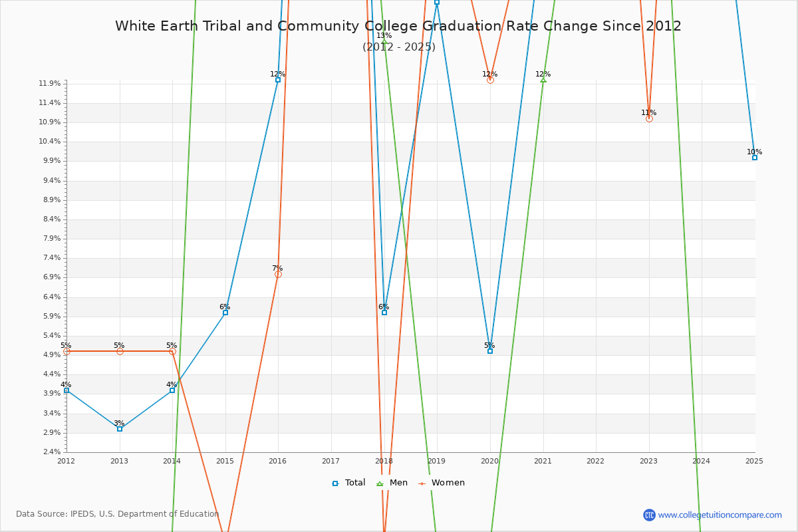The image size is (798, 532).
Task: Toggle the Men series in the legend
Action: (392, 483)
